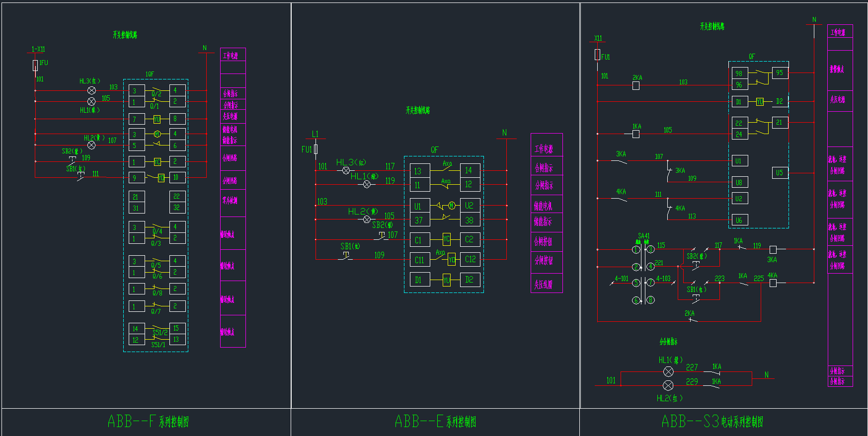Select the ABB--E系列控制图 title text
Screen dimensions: 868x436
pos(435,422)
